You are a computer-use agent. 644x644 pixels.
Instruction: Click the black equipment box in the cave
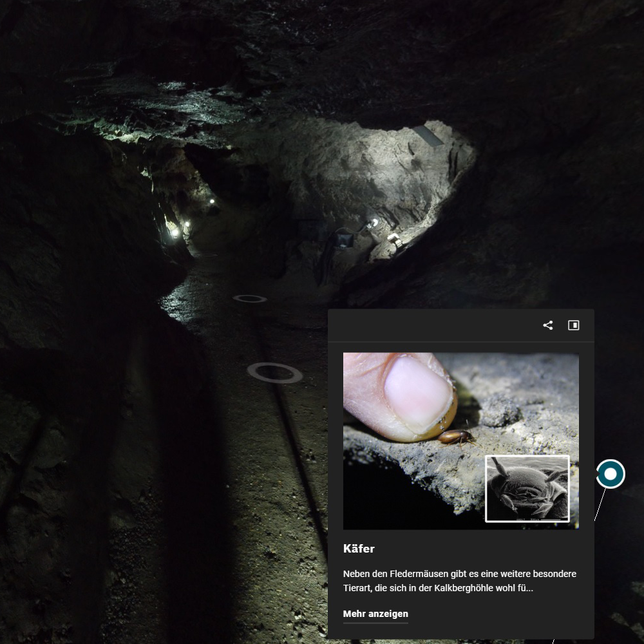(345, 239)
